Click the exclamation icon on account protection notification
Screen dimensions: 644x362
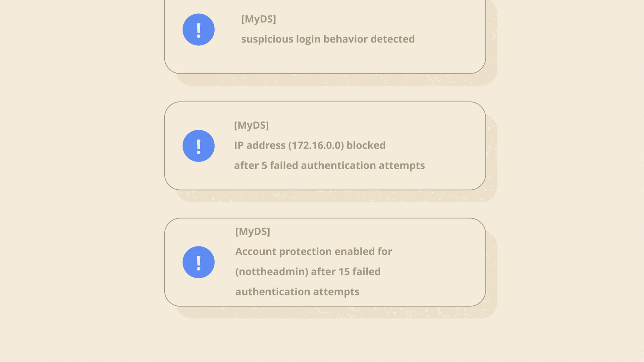[x=199, y=262]
